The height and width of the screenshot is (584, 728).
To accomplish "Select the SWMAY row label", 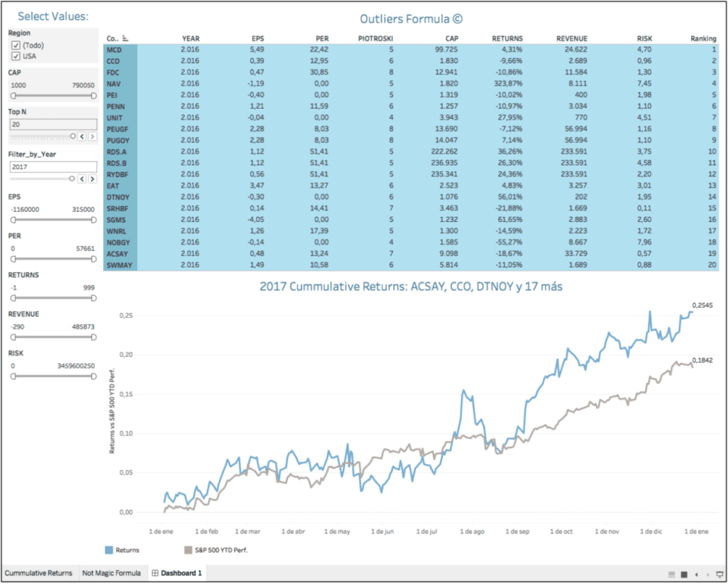I will click(x=120, y=265).
